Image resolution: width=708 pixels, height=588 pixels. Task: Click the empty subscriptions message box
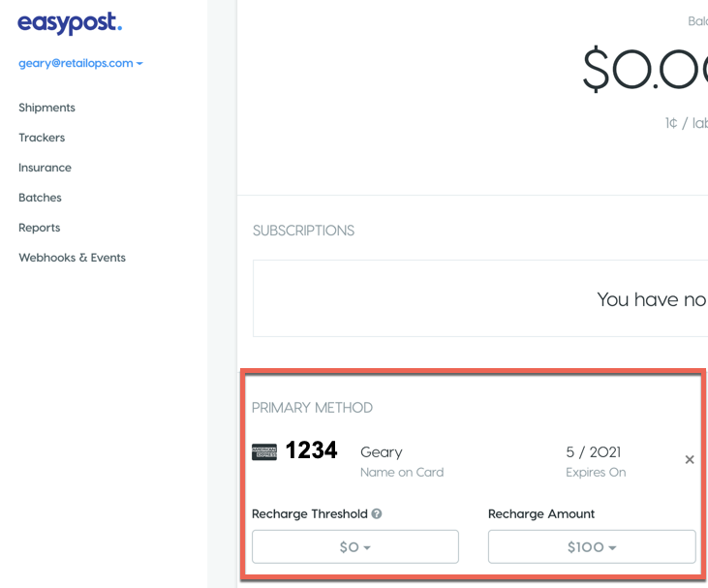click(x=480, y=298)
